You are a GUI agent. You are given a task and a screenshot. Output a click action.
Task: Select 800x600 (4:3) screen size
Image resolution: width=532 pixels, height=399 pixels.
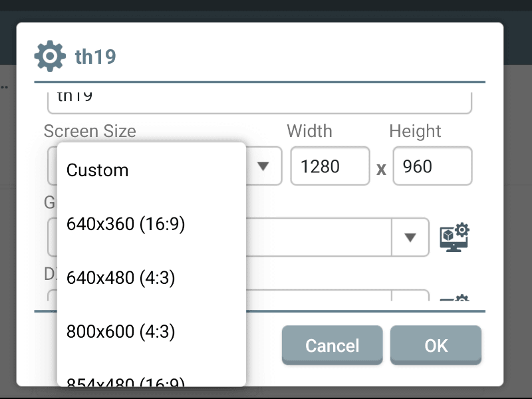[x=121, y=331]
